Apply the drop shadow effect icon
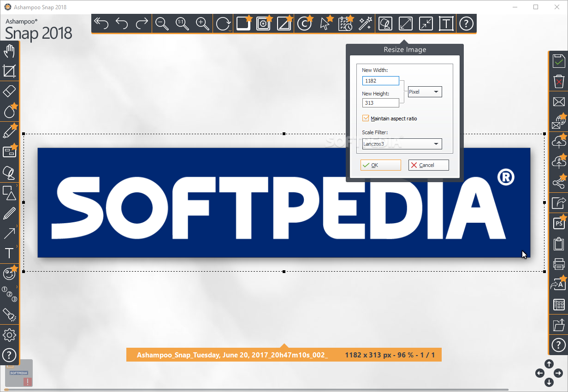The image size is (568, 392). 243,23
